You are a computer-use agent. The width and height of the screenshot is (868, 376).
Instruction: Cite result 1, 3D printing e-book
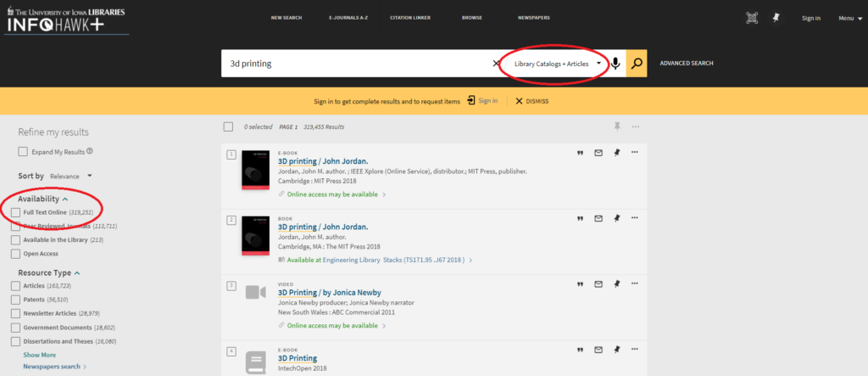click(580, 153)
